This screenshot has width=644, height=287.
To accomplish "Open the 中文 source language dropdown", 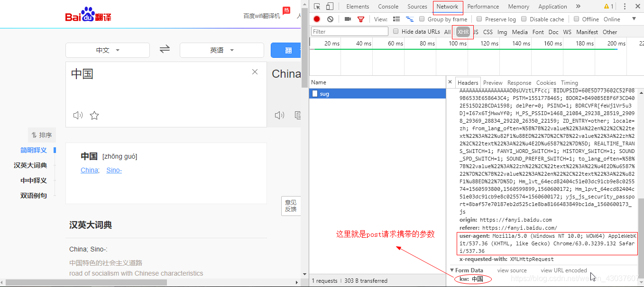I will [x=108, y=50].
